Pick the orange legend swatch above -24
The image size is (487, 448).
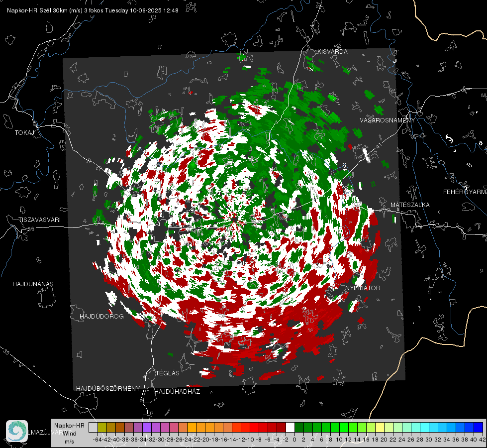(192, 427)
